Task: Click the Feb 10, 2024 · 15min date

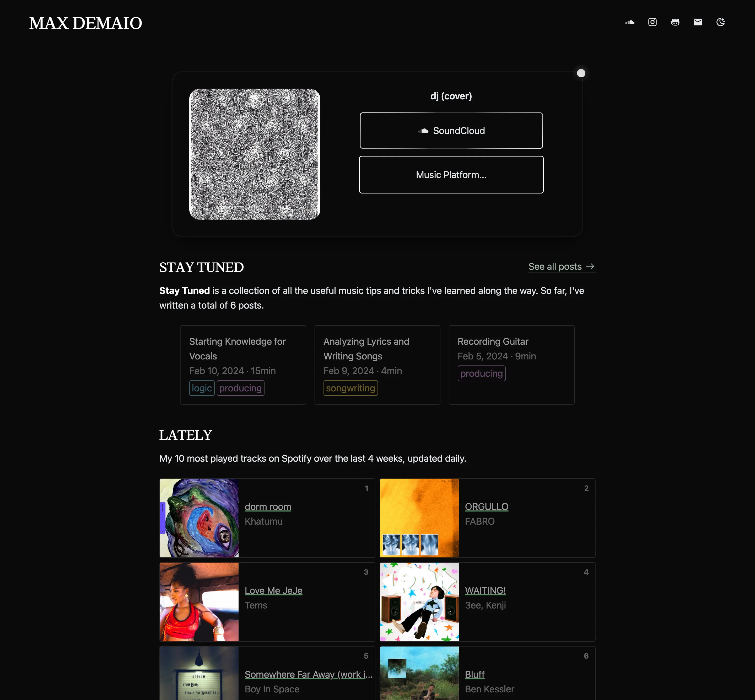Action: coord(233,371)
